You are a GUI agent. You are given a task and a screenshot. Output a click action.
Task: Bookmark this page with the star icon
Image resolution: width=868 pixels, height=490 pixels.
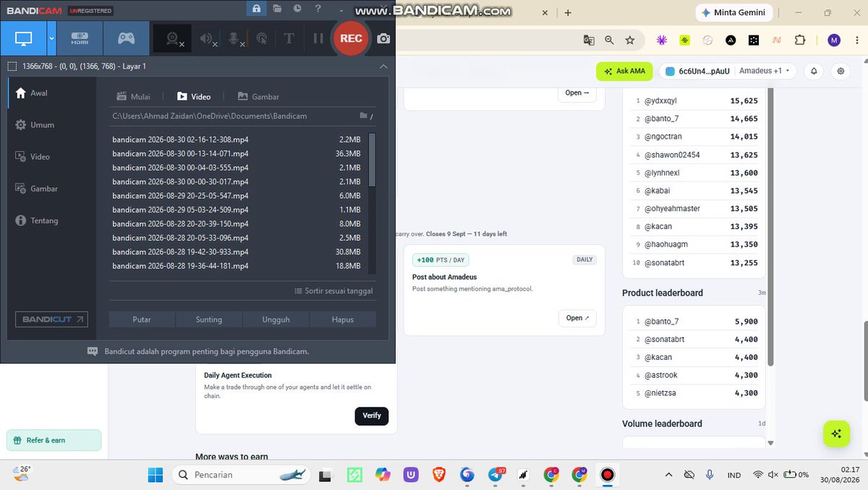630,40
